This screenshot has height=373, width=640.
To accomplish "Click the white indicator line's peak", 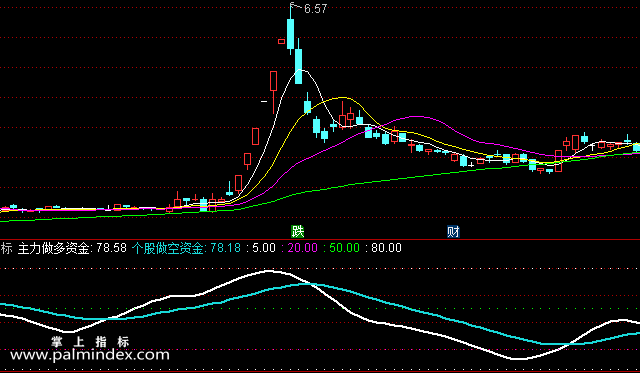I will tap(268, 271).
